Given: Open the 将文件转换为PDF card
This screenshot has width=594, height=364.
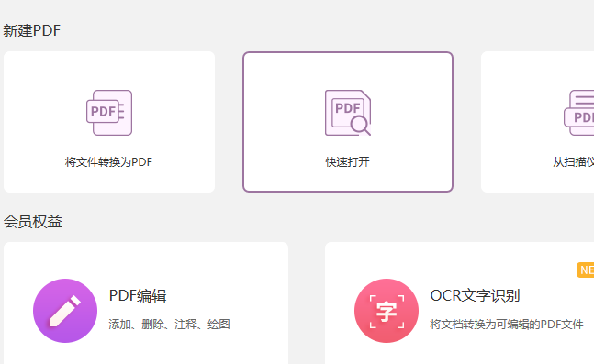Looking at the screenshot, I should point(109,122).
